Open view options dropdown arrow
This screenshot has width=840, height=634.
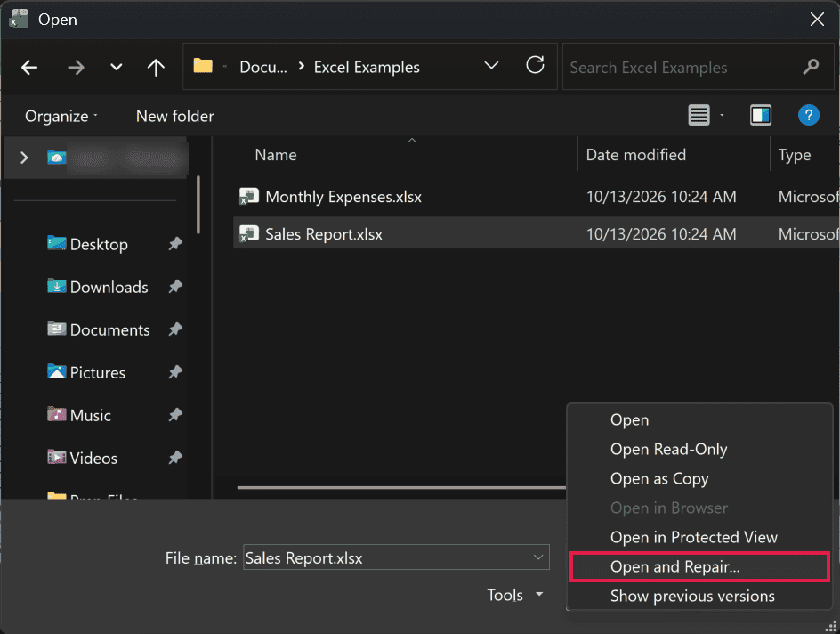point(722,115)
